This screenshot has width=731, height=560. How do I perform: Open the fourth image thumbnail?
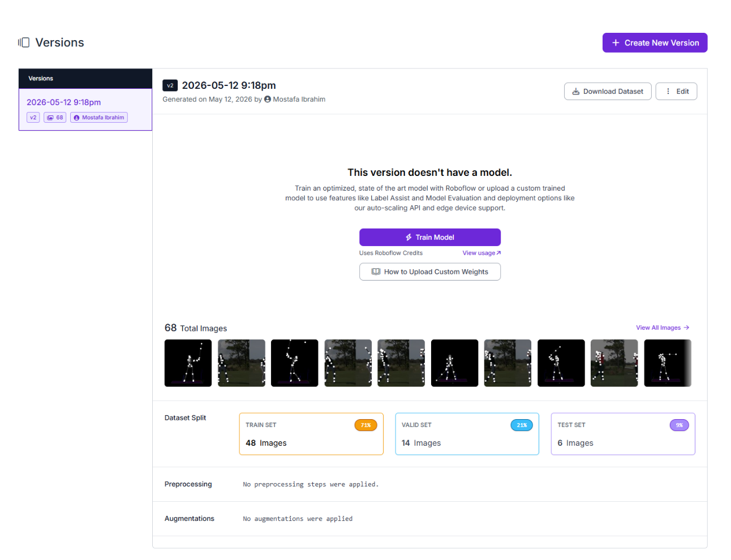[348, 363]
